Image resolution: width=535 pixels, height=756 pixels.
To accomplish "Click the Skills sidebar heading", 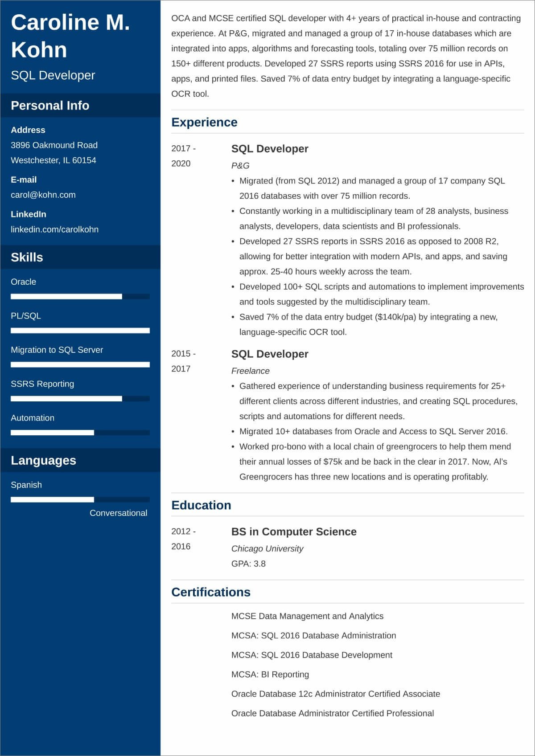I will 27,257.
